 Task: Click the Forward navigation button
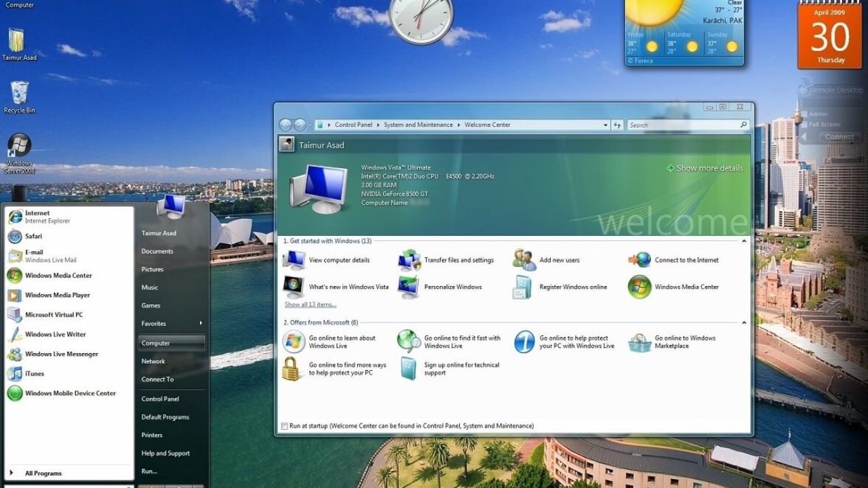[x=300, y=125]
